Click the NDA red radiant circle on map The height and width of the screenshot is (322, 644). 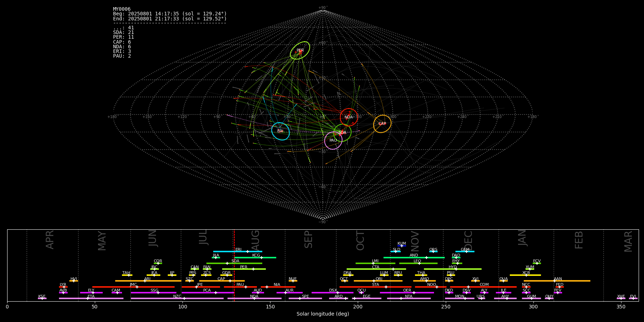[x=349, y=117]
